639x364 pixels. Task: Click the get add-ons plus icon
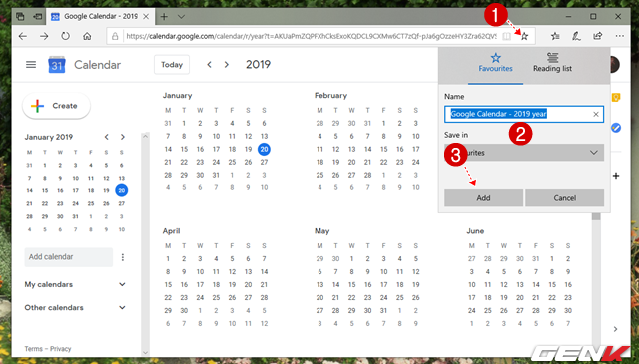point(616,176)
